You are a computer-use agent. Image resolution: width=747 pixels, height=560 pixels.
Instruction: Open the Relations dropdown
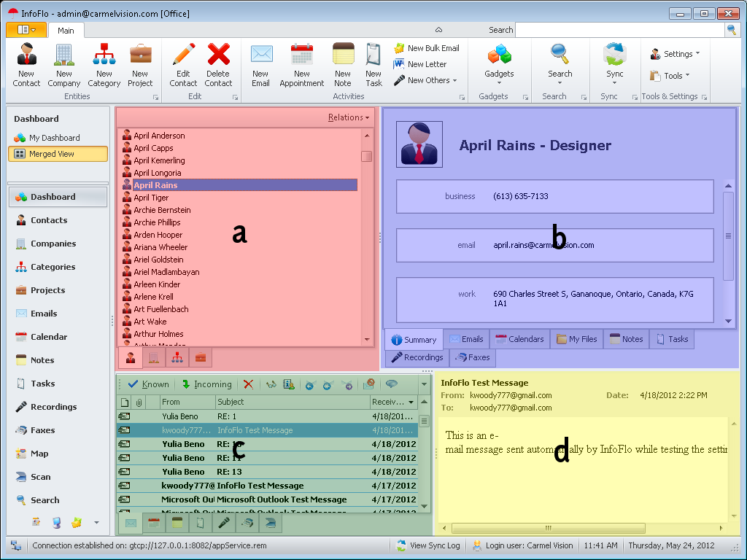(348, 117)
